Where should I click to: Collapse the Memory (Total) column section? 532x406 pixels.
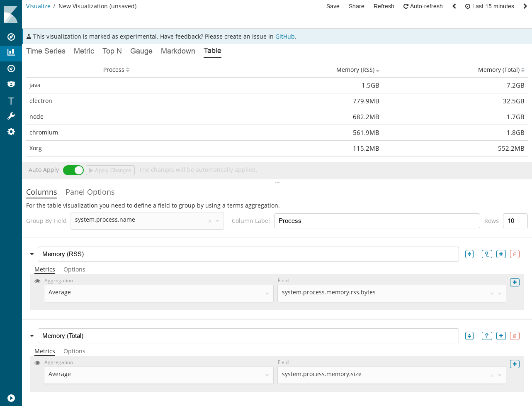[x=32, y=336]
